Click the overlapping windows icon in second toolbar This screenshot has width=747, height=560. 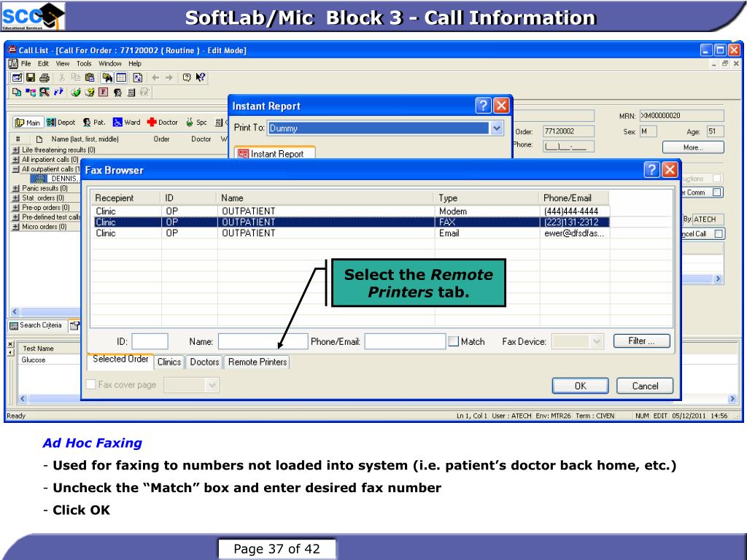click(17, 92)
